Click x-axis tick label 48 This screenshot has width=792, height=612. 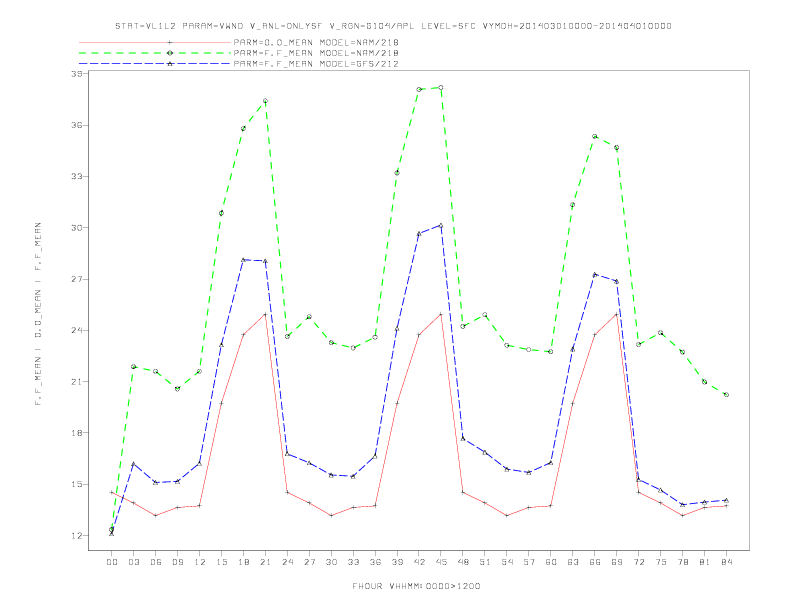coord(463,562)
